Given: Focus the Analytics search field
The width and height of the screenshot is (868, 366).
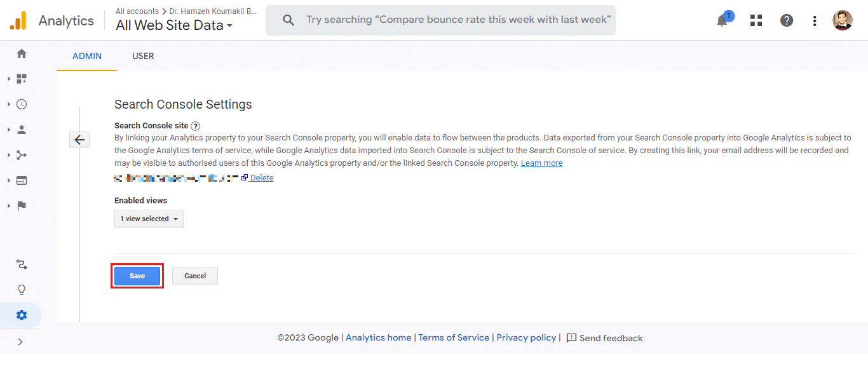Looking at the screenshot, I should click(458, 20).
